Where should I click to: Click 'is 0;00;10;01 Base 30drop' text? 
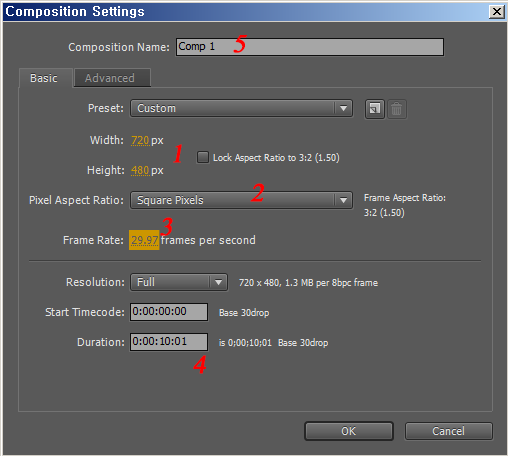(x=273, y=343)
